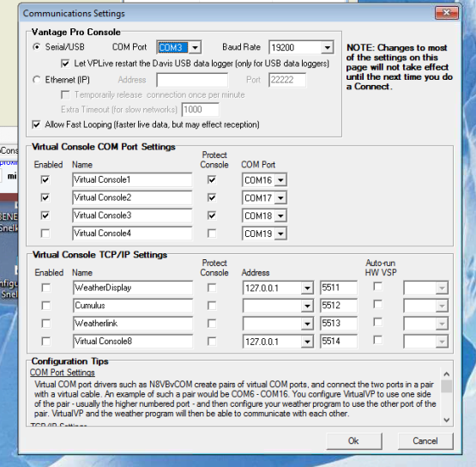Viewport: 476px width, 467px height.
Task: Toggle Allow Fast Looping checkbox
Action: click(x=36, y=124)
